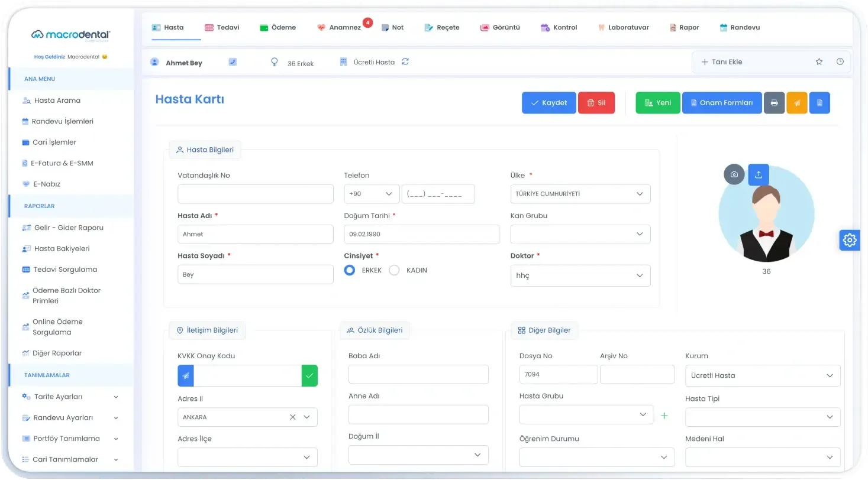The height and width of the screenshot is (480, 868).
Task: Open the Öğrenim Durumu dropdown
Action: (597, 457)
